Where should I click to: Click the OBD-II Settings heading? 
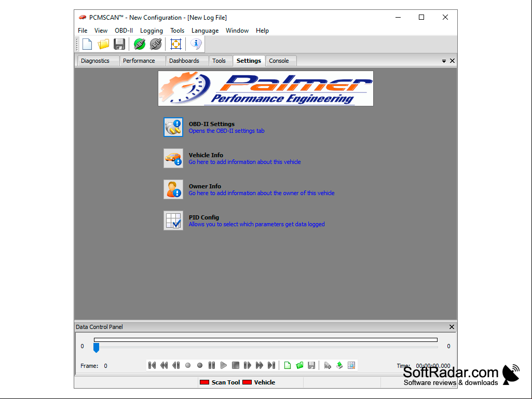[212, 124]
